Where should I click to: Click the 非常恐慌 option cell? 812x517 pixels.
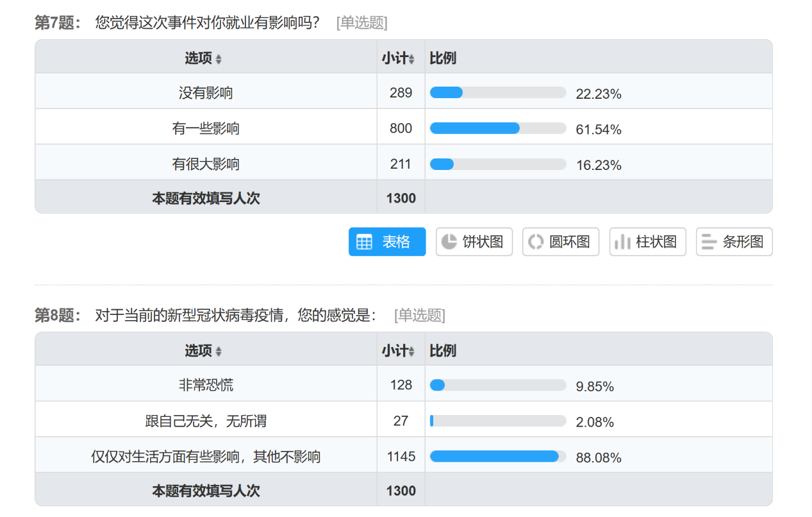[206, 385]
